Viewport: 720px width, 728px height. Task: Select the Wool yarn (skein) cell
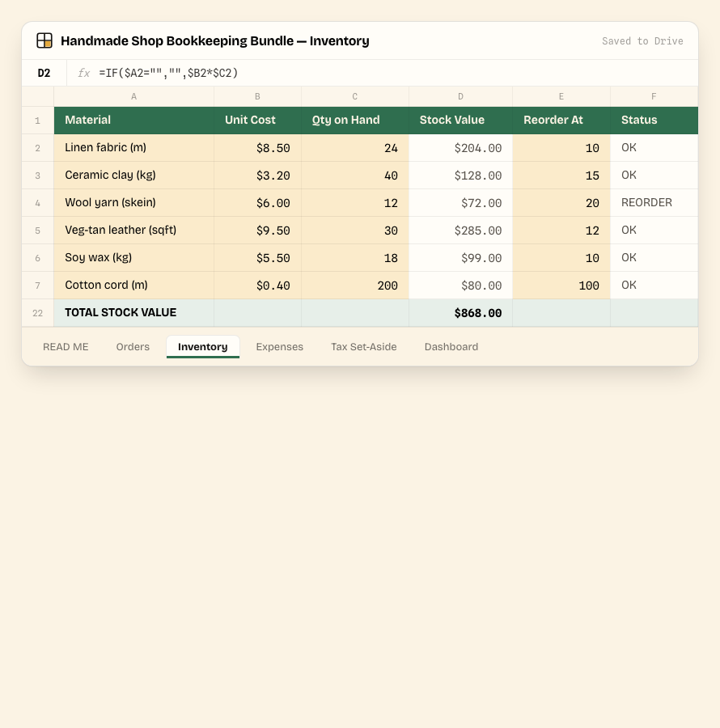[133, 203]
